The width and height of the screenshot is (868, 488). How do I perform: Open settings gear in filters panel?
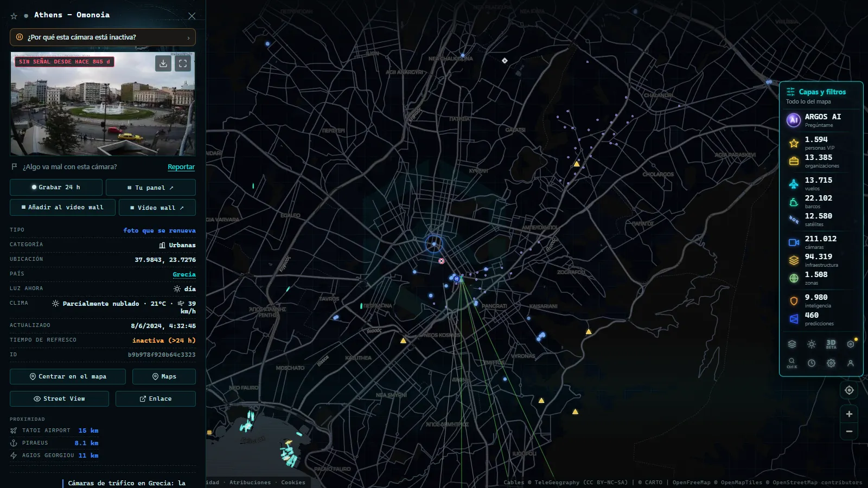click(x=831, y=363)
